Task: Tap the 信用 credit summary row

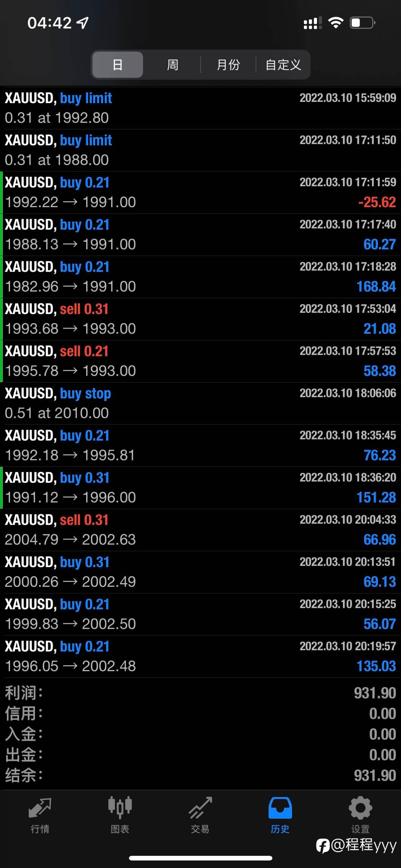Action: point(200,714)
